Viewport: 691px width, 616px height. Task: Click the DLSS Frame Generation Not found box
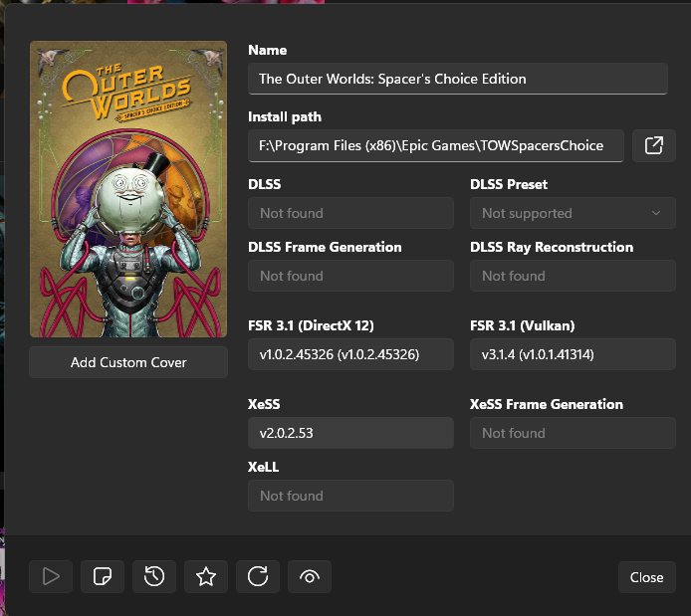350,276
